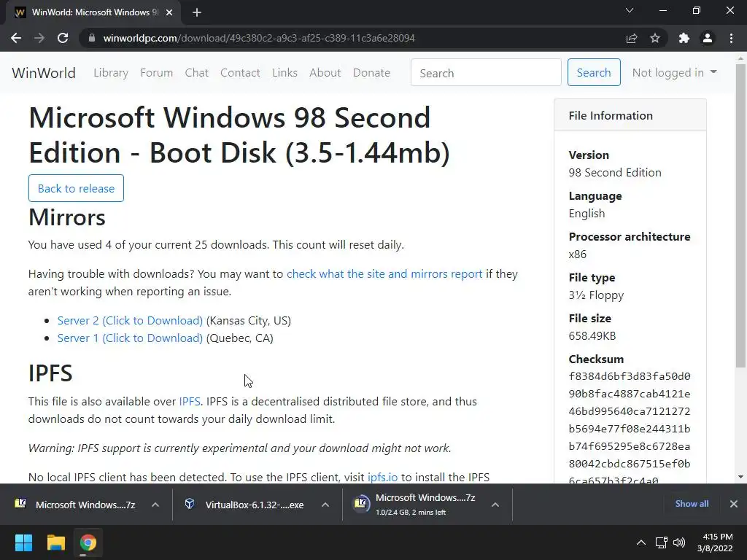Open File Explorer from the taskbar
This screenshot has height=560, width=747.
(55, 542)
